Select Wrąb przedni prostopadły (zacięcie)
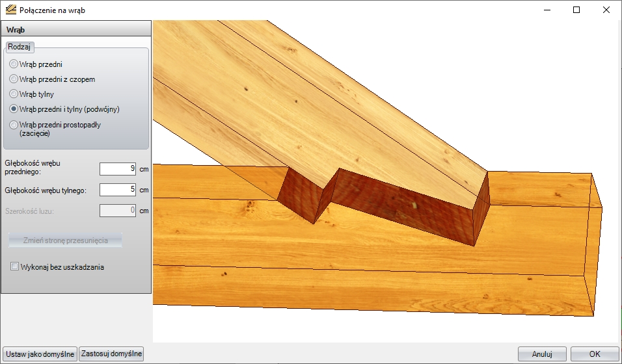Image resolution: width=622 pixels, height=364 pixels. click(x=14, y=124)
